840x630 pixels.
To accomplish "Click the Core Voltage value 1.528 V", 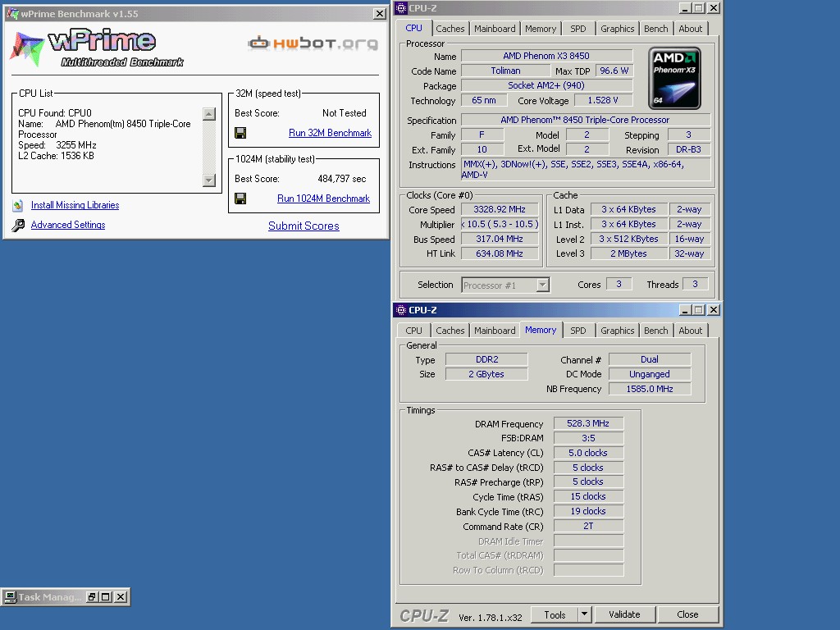I will click(x=603, y=100).
